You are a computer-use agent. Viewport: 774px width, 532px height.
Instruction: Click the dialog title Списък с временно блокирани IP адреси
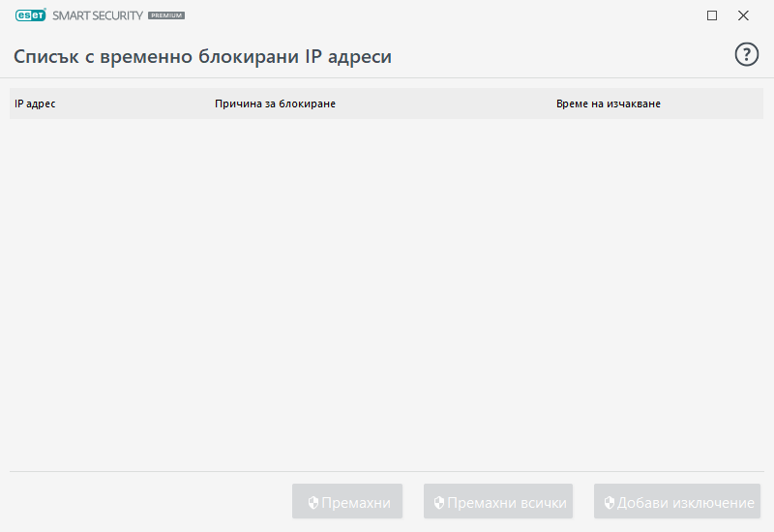pos(202,57)
